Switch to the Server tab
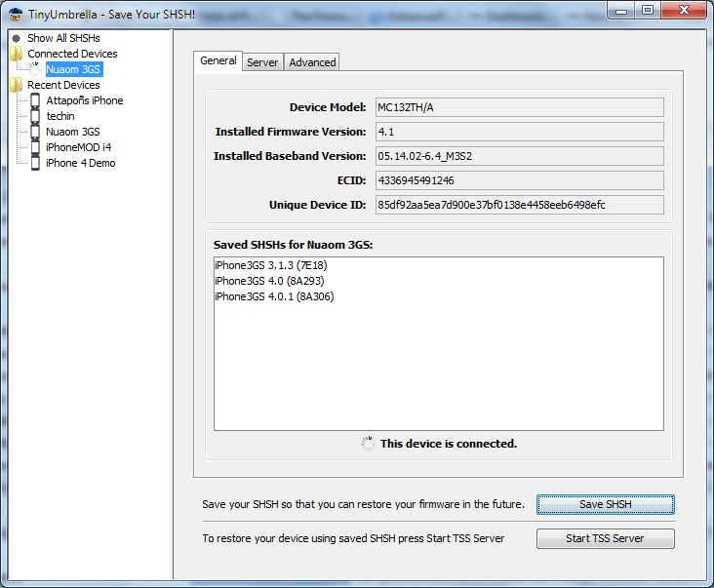714x588 pixels. pos(262,62)
